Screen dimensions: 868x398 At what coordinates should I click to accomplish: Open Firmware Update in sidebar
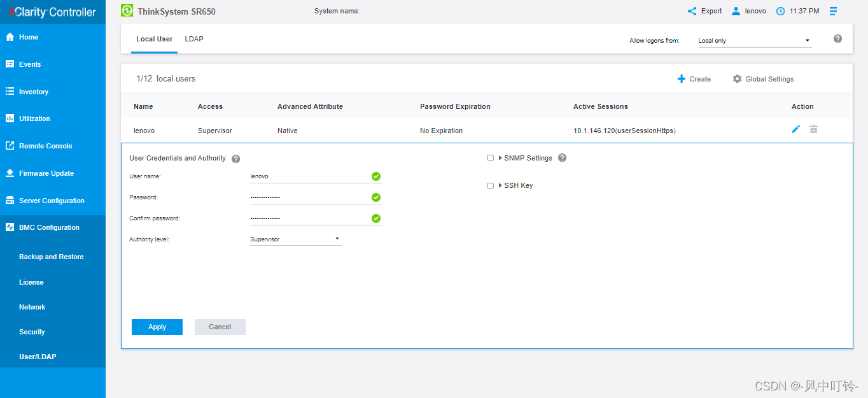(x=46, y=173)
